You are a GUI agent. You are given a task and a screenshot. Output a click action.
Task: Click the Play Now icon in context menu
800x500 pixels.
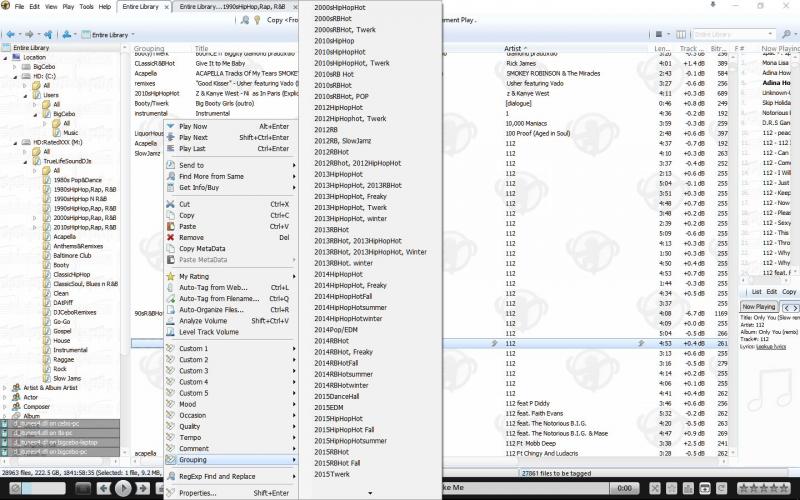click(170, 127)
